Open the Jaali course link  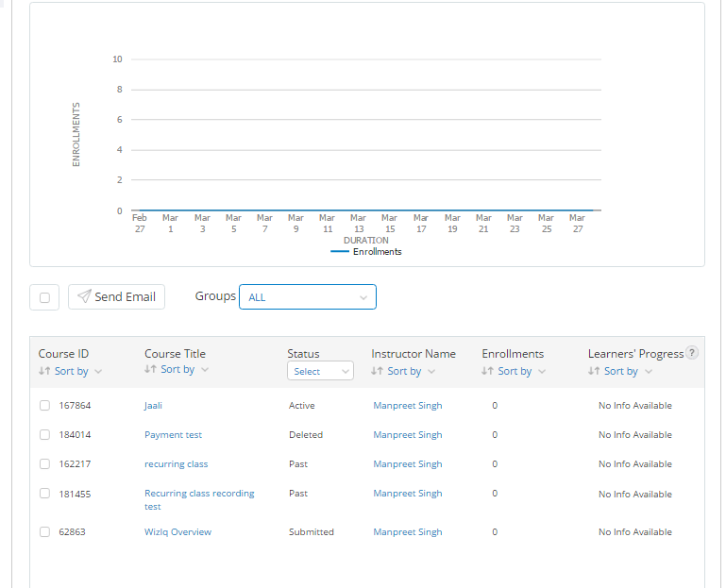(x=153, y=406)
